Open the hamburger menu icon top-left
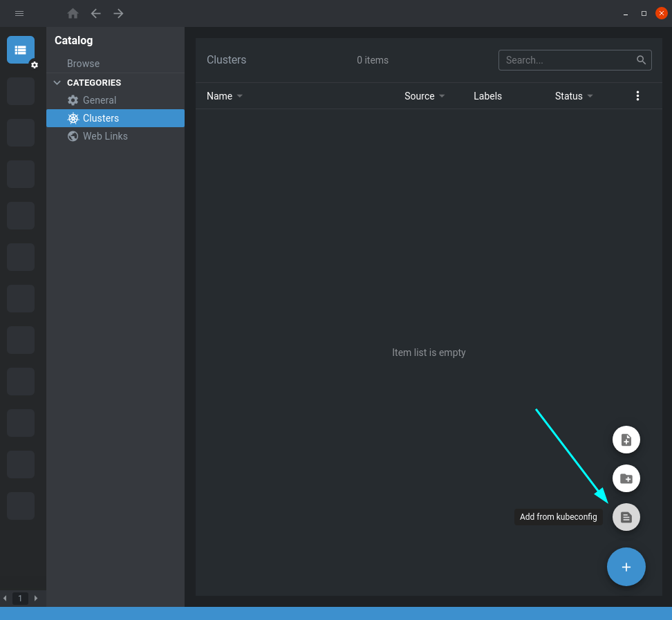 (19, 13)
